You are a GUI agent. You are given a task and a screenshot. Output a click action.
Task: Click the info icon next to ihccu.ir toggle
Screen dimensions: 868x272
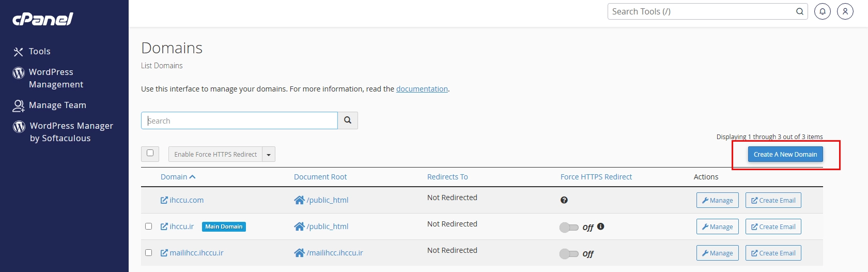pos(601,226)
